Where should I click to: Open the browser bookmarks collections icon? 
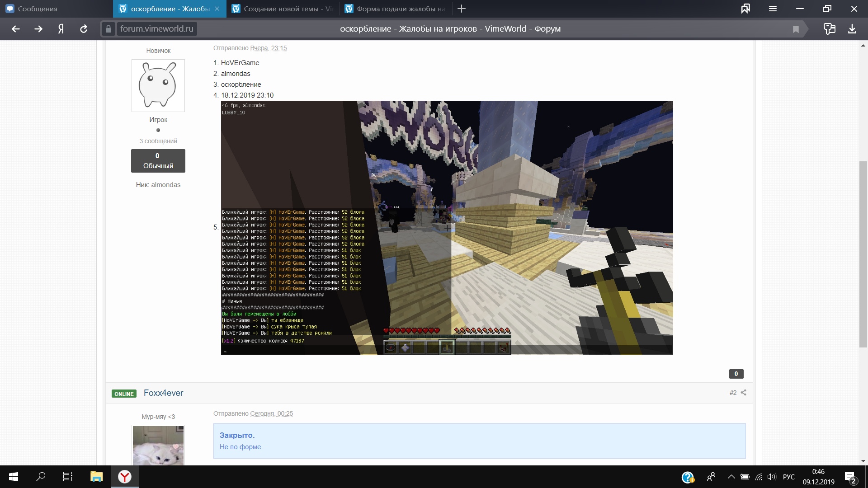[x=745, y=9]
